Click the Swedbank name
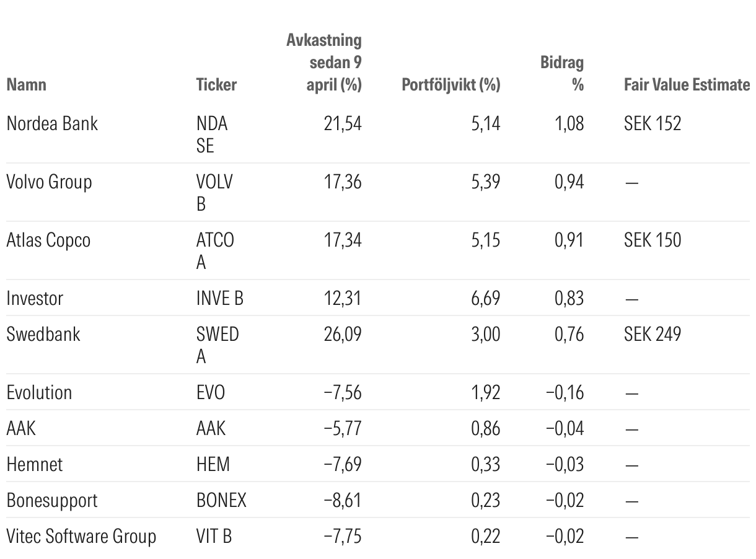Screen dimensions: 756x559 click(x=43, y=334)
